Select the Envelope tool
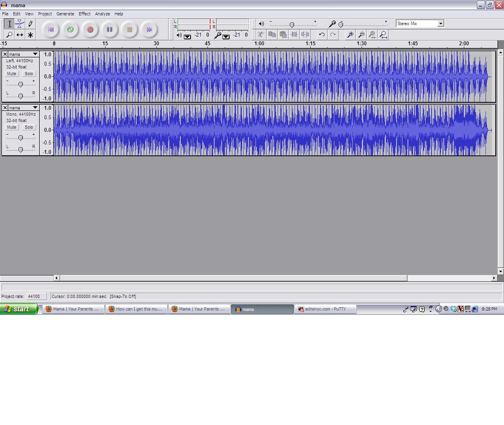The image size is (504, 425). pyautogui.click(x=20, y=24)
